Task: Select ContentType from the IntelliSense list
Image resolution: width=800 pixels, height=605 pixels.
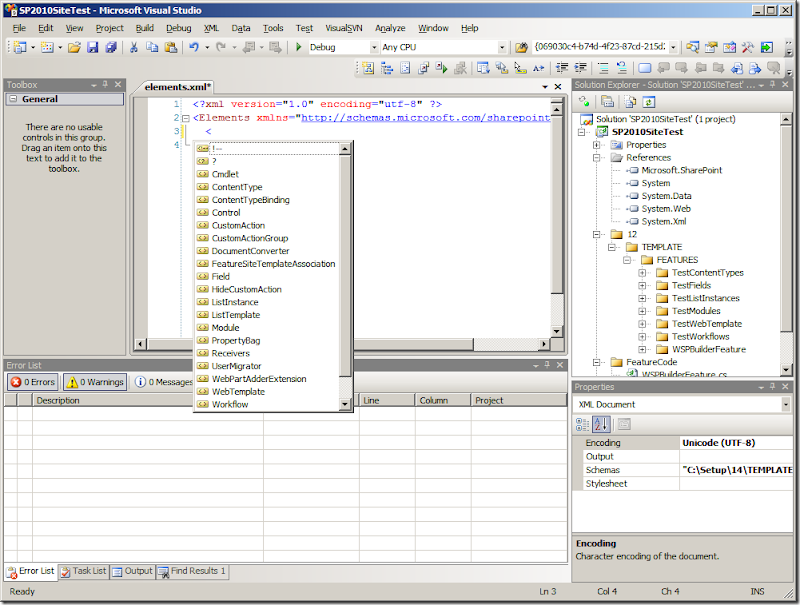Action: pyautogui.click(x=237, y=187)
